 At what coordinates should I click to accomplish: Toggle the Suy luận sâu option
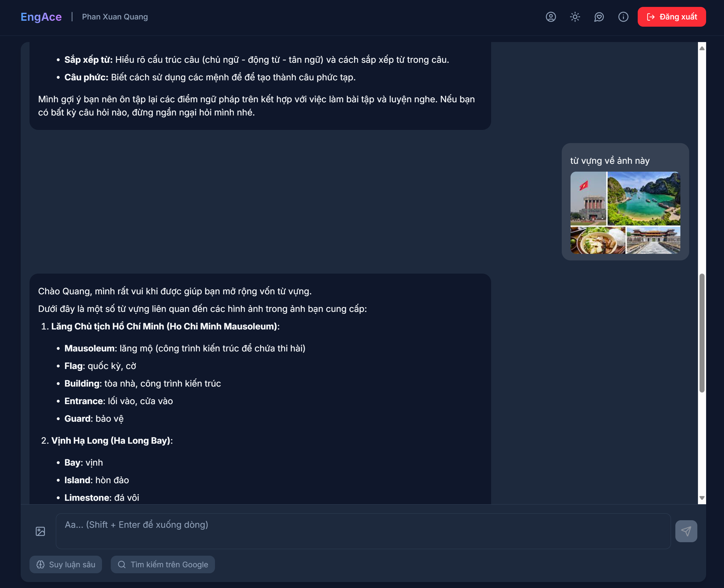tap(66, 564)
